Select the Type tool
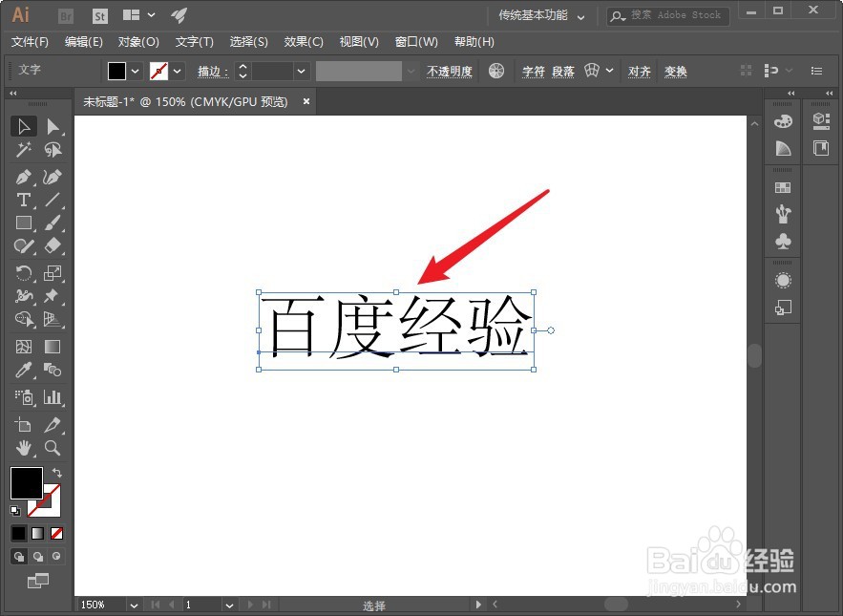The width and height of the screenshot is (843, 616). click(x=24, y=200)
